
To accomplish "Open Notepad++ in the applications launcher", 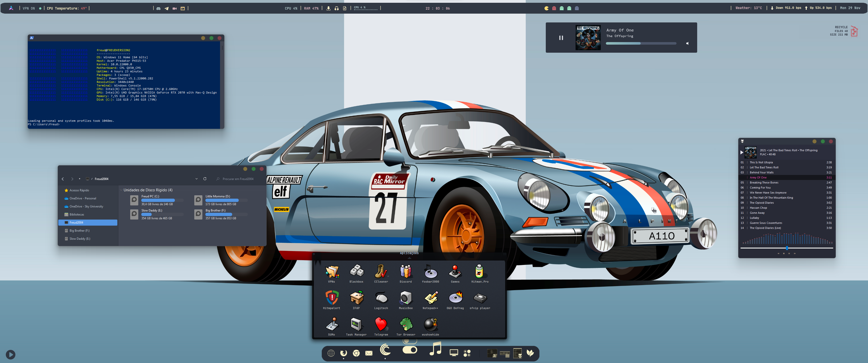I will click(x=430, y=298).
